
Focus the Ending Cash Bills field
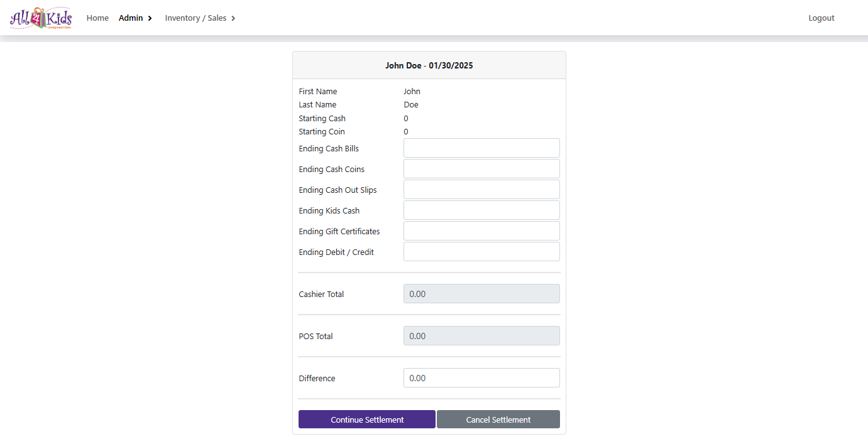pos(481,148)
